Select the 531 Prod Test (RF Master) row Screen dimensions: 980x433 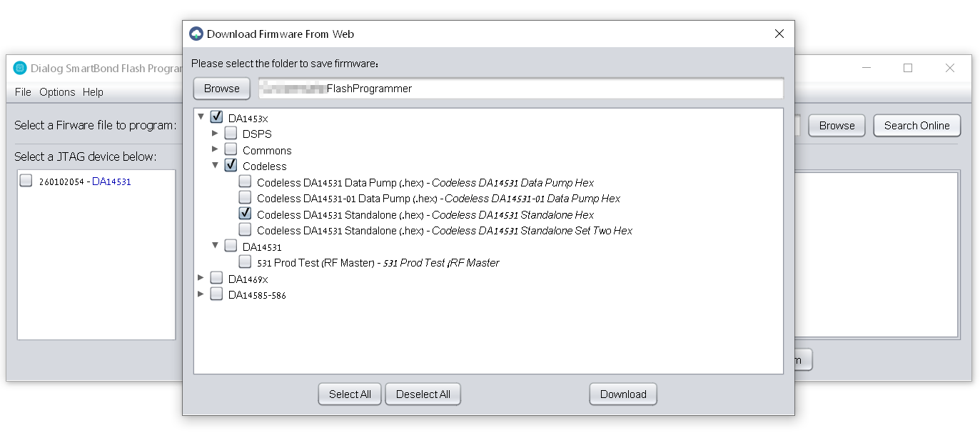tap(378, 263)
